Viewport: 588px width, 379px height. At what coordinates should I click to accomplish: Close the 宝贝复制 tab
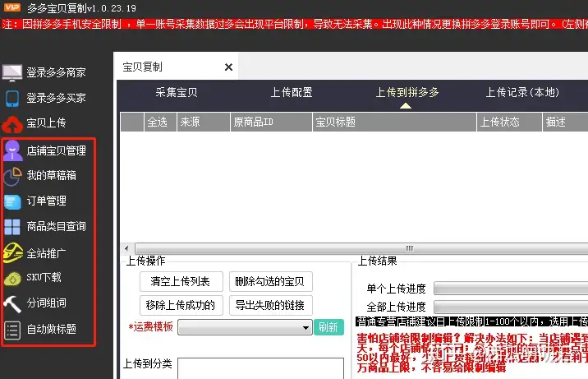point(228,67)
